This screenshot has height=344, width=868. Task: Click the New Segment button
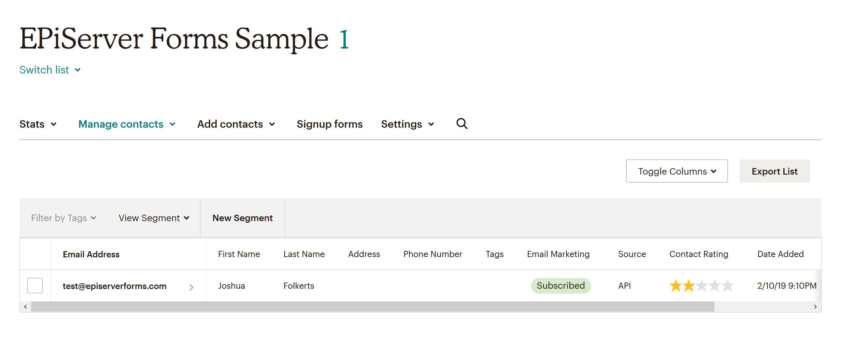pos(242,218)
